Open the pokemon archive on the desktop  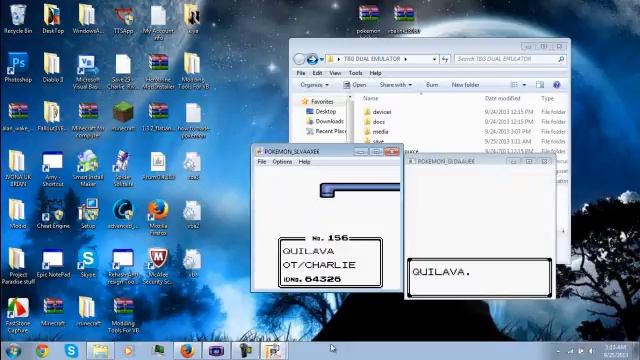368,19
